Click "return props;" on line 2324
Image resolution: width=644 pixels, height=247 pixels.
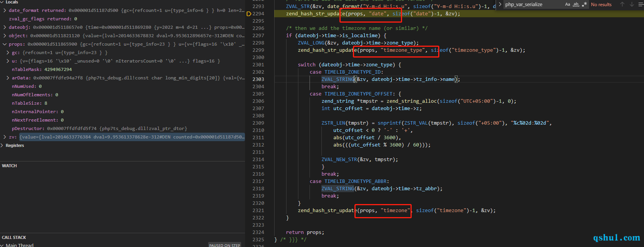click(x=305, y=232)
